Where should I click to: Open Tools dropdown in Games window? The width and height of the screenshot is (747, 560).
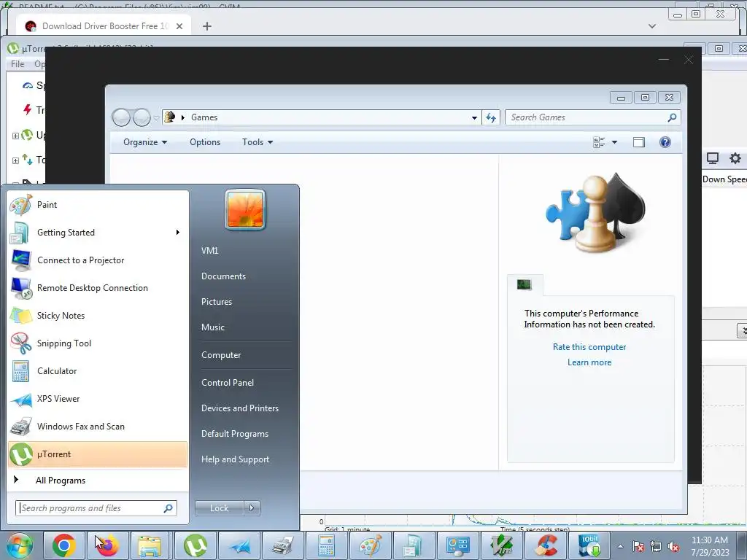[x=258, y=142]
